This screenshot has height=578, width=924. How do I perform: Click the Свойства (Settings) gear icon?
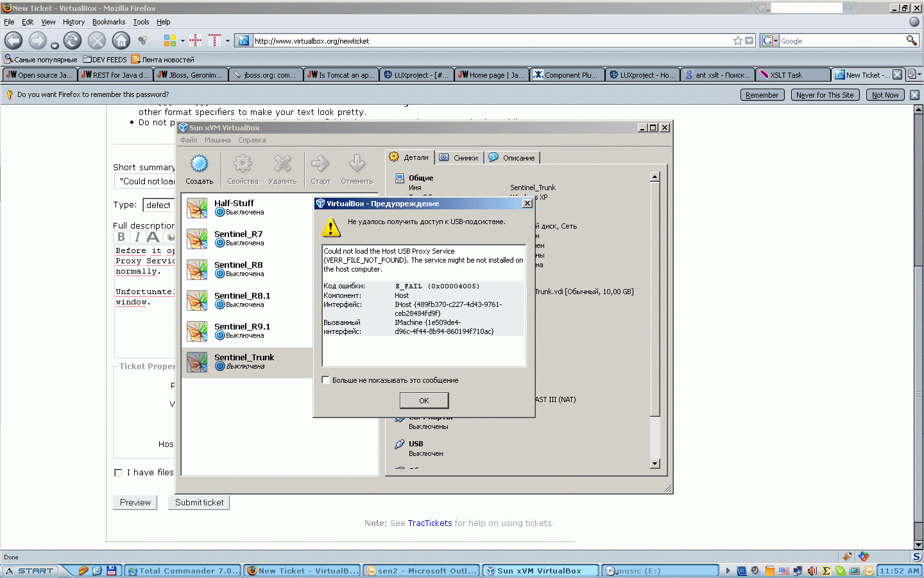[243, 170]
